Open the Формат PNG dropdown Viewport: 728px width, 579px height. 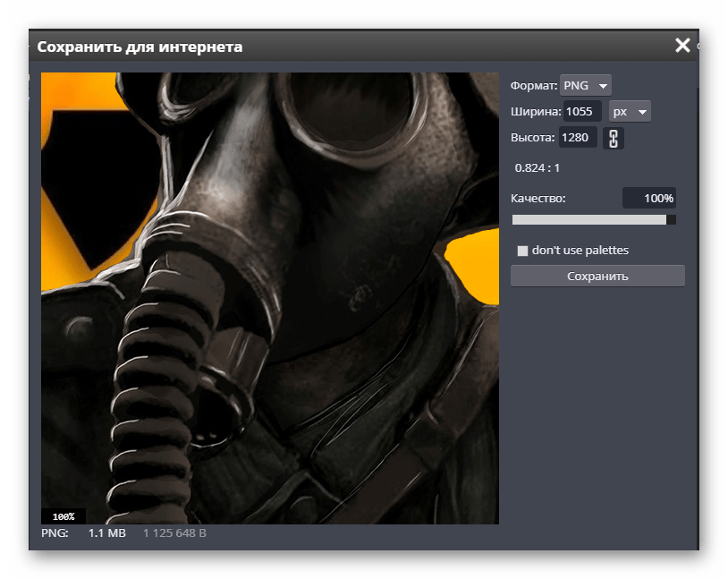point(585,86)
